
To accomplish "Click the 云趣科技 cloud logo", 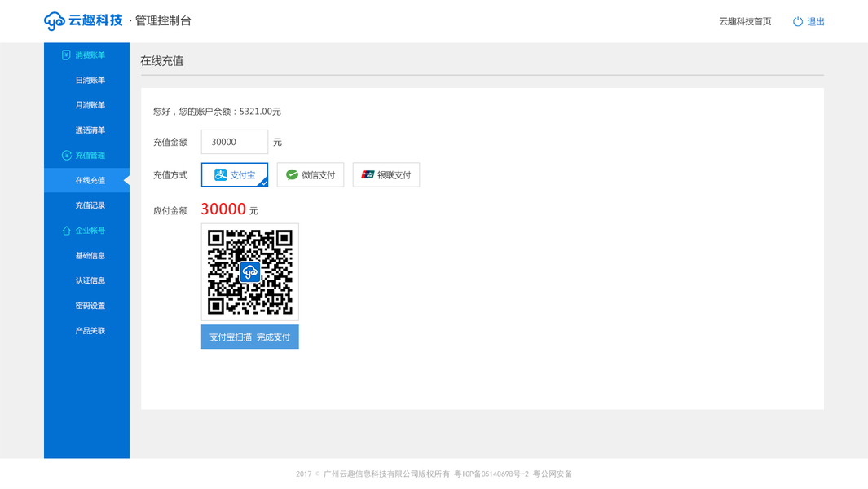I will 55,21.
